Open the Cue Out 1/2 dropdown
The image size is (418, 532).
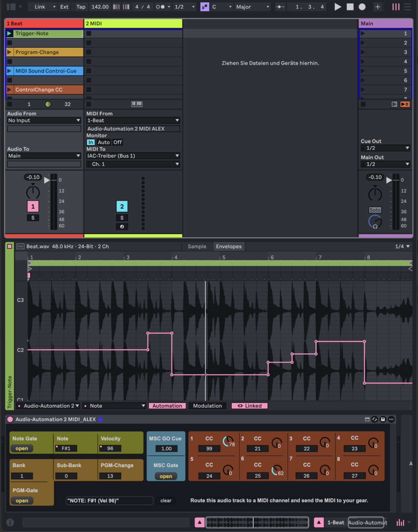386,148
